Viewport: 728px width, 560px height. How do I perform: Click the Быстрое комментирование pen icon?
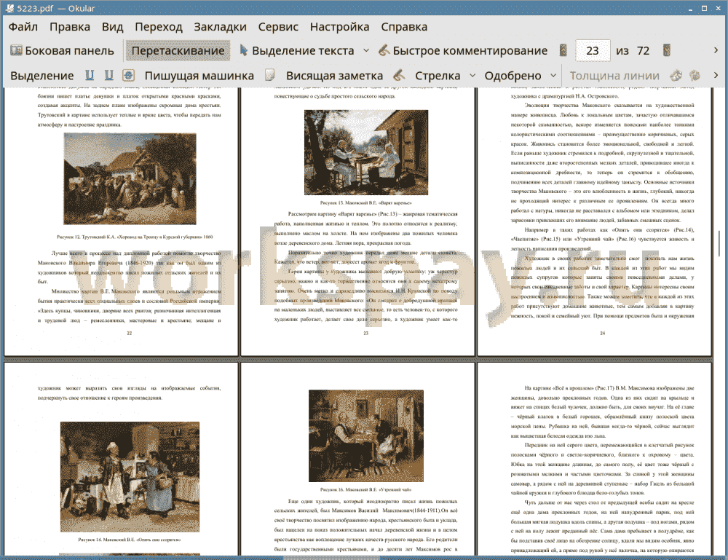pyautogui.click(x=384, y=50)
